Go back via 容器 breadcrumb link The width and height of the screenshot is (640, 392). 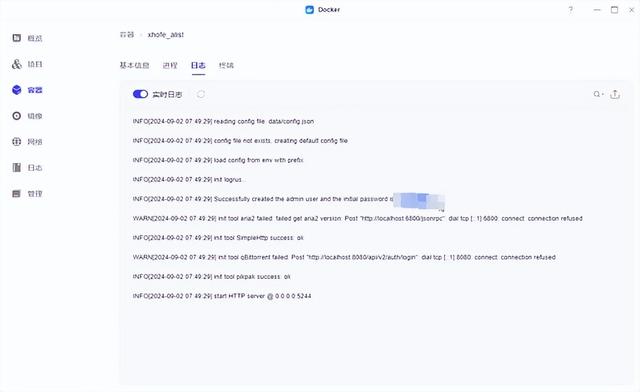point(127,35)
